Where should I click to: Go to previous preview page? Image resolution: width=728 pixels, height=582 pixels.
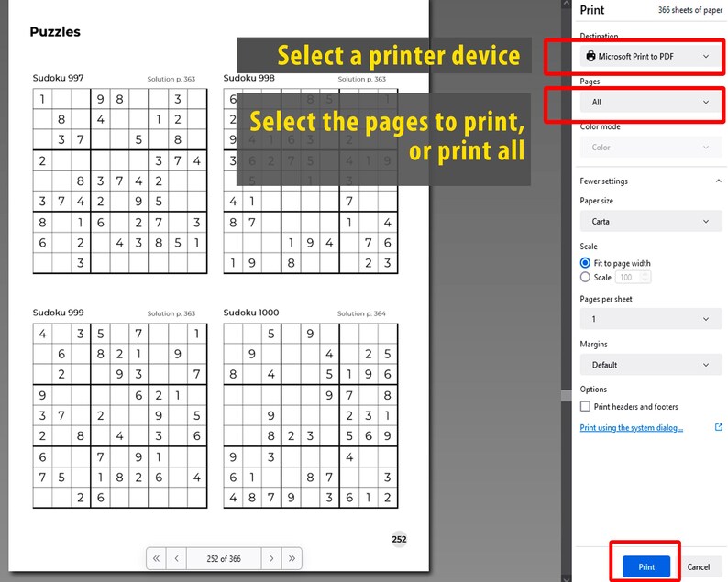point(177,558)
